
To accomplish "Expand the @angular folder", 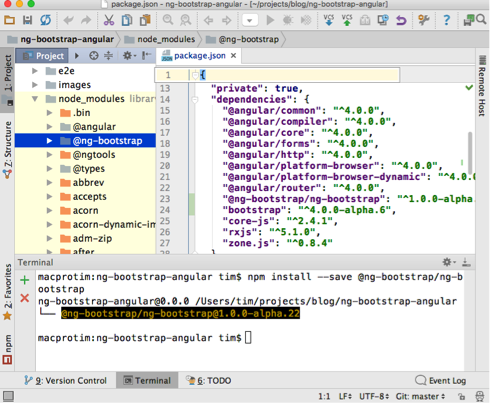I will point(49,127).
